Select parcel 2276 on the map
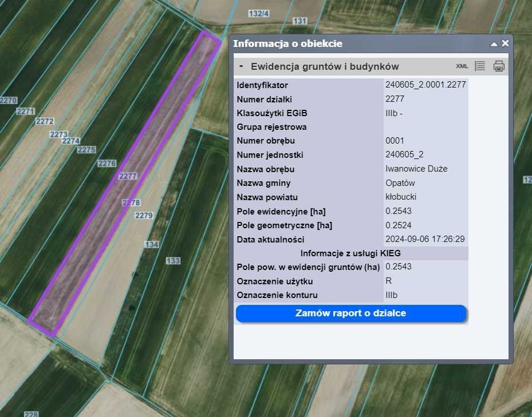532x417 pixels. click(107, 164)
